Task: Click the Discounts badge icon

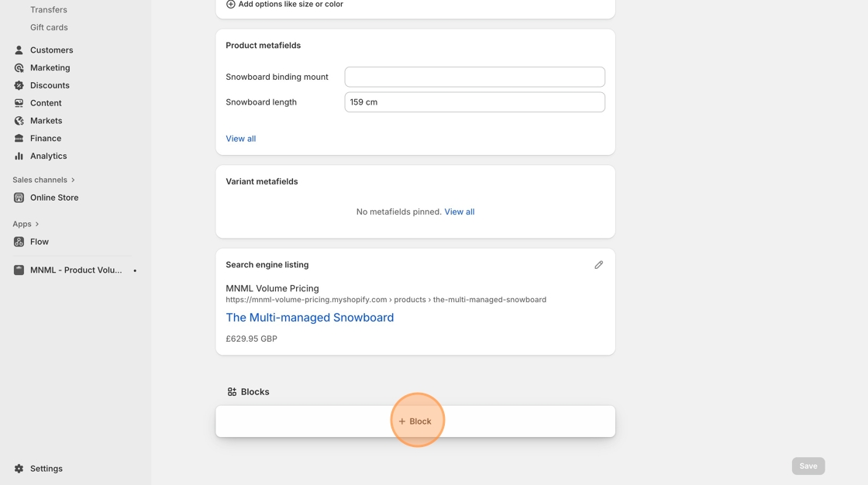Action: pos(19,85)
